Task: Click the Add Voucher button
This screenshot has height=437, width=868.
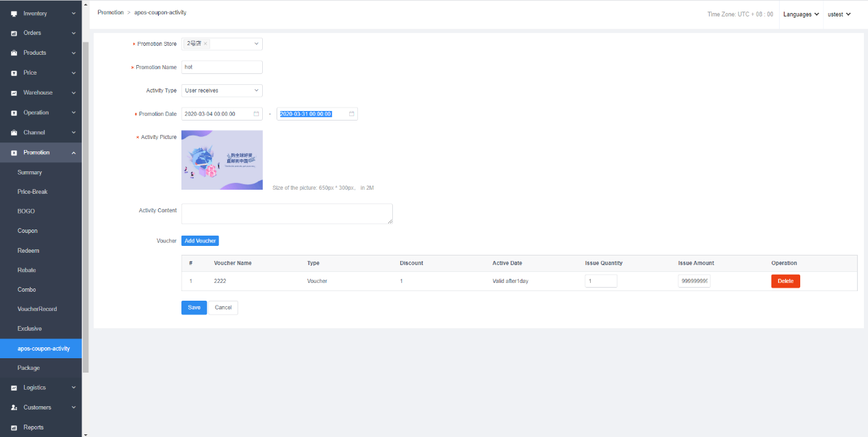Action: (x=200, y=241)
